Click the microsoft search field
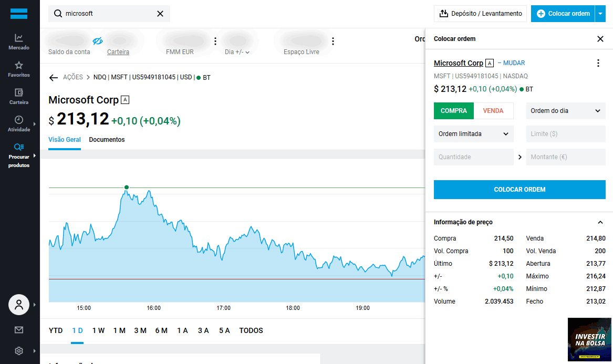 (x=109, y=14)
